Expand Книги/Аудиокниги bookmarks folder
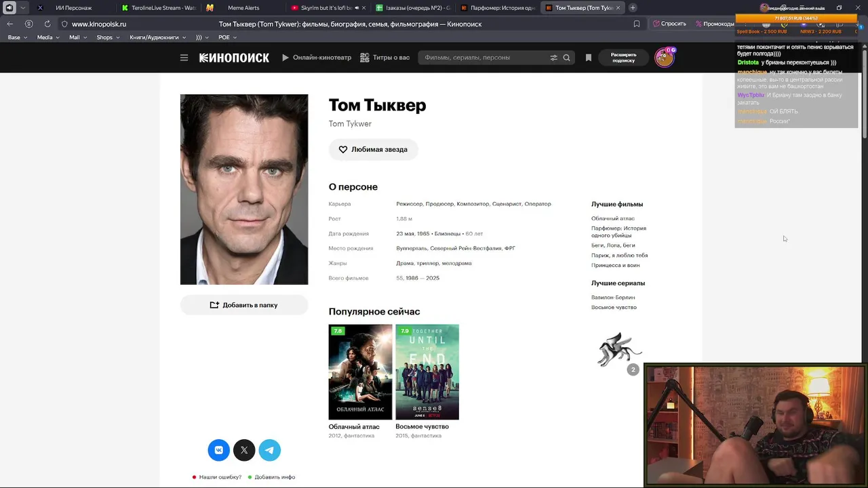This screenshot has height=488, width=868. (x=158, y=37)
